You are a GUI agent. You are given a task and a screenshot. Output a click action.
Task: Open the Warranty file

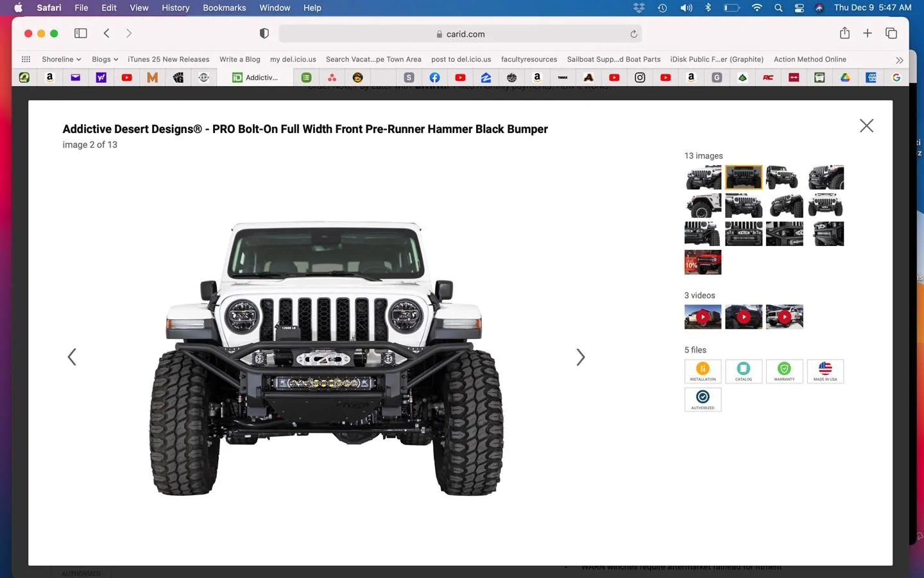point(784,371)
